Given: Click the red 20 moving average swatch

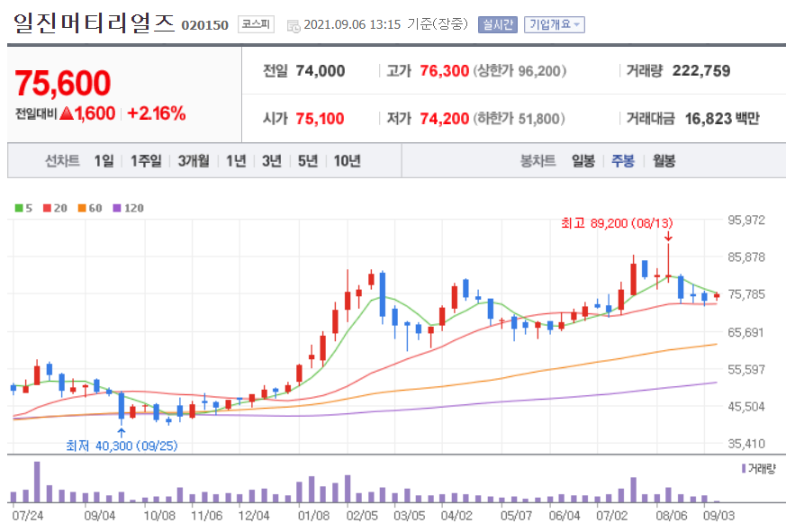Looking at the screenshot, I should tap(47, 208).
